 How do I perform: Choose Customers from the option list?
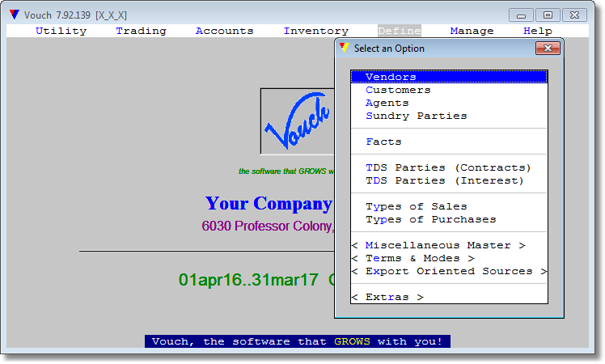coord(449,90)
